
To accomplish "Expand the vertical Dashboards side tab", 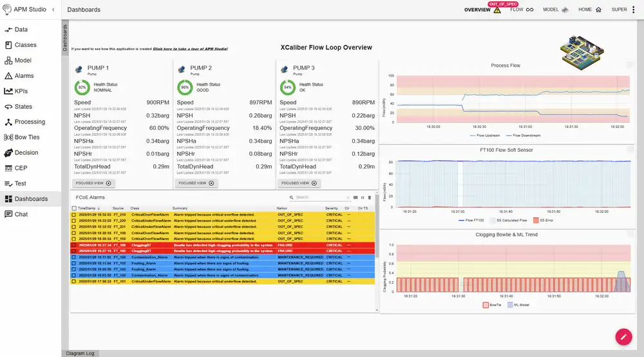I will pyautogui.click(x=65, y=38).
